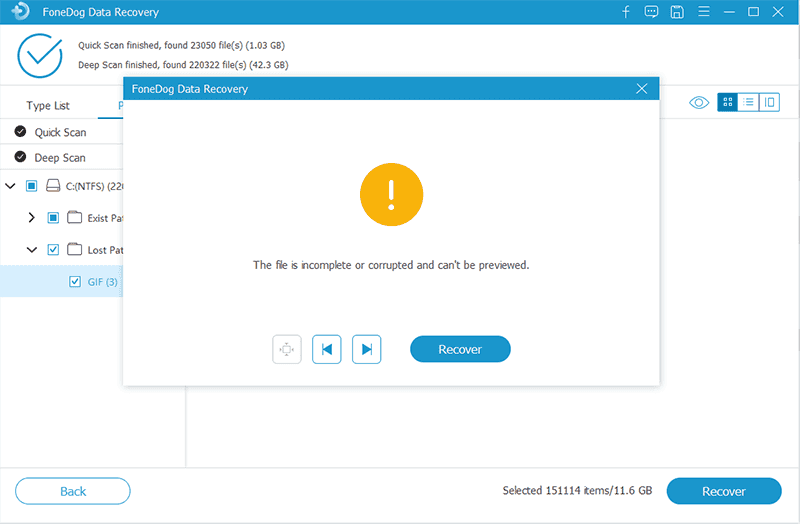Collapse the C:(NTFS) drive tree

[10, 186]
